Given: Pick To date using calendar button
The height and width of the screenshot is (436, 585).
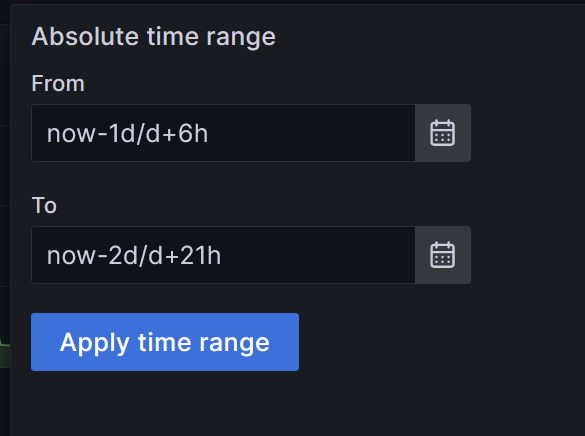Looking at the screenshot, I should pyautogui.click(x=443, y=255).
